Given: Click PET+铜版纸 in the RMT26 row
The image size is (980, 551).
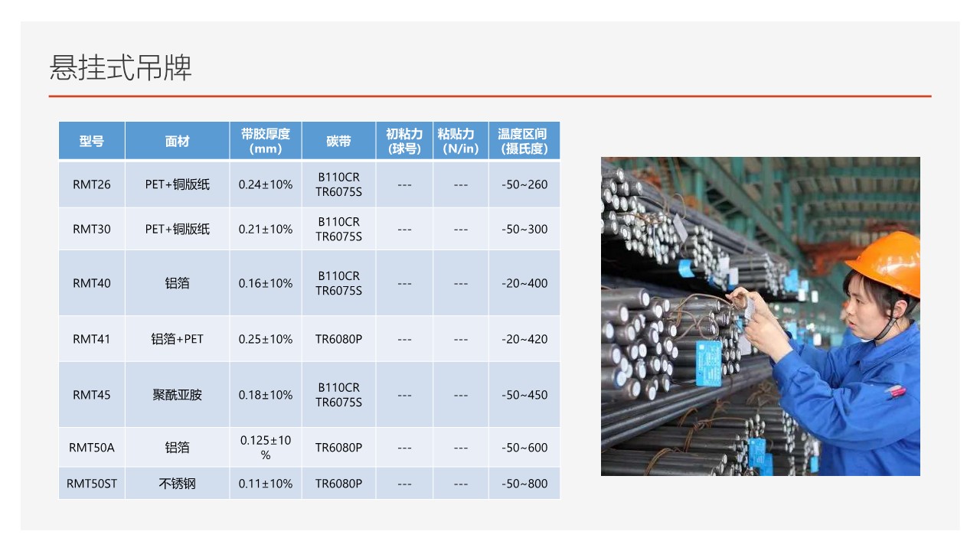Looking at the screenshot, I should coord(177,184).
